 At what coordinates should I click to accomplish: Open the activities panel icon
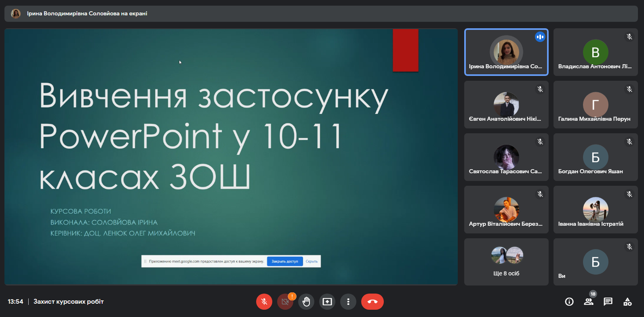coord(627,302)
